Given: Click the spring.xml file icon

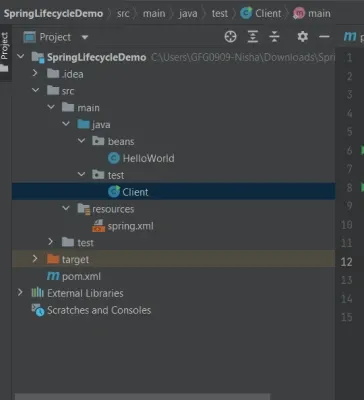Looking at the screenshot, I should pyautogui.click(x=98, y=226).
